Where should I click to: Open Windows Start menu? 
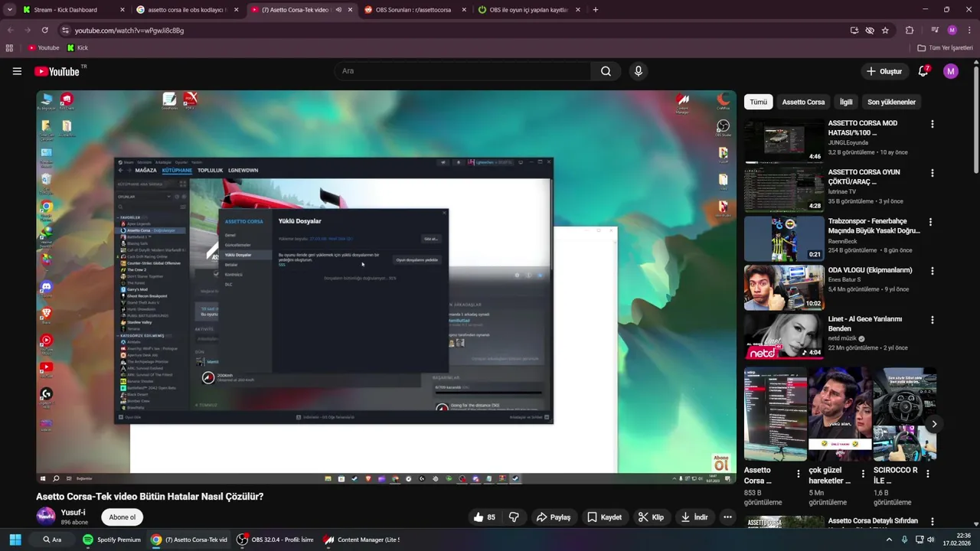15,540
